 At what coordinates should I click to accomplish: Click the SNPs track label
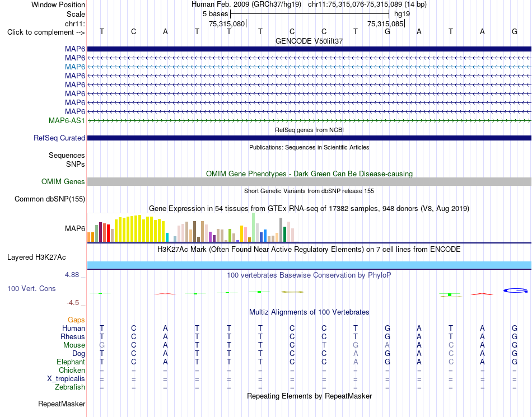[76, 164]
